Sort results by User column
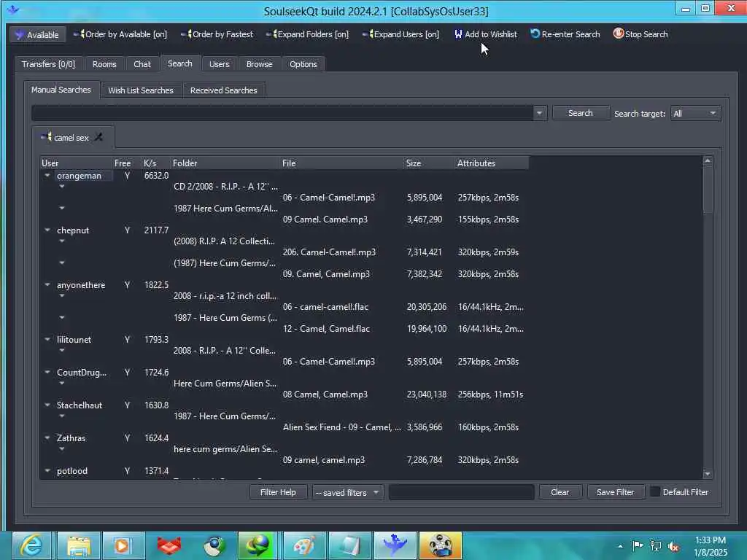This screenshot has height=560, width=747. [76, 163]
